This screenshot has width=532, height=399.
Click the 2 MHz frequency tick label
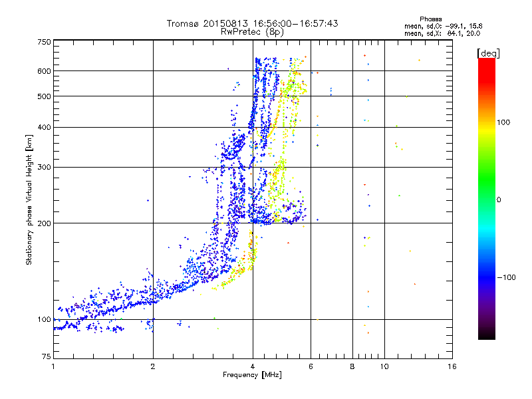click(x=153, y=366)
